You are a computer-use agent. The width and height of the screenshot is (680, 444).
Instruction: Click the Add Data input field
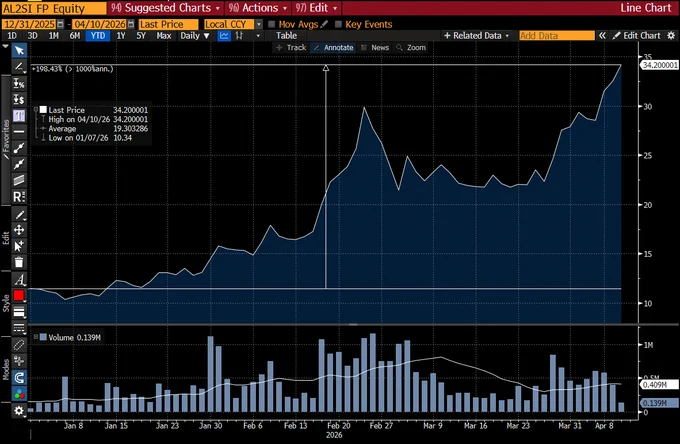557,36
